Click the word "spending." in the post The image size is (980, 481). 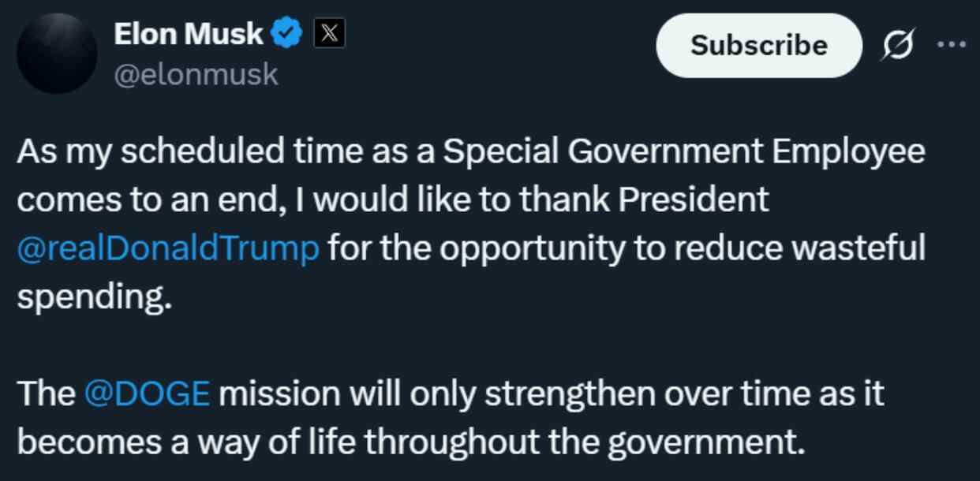pos(94,298)
